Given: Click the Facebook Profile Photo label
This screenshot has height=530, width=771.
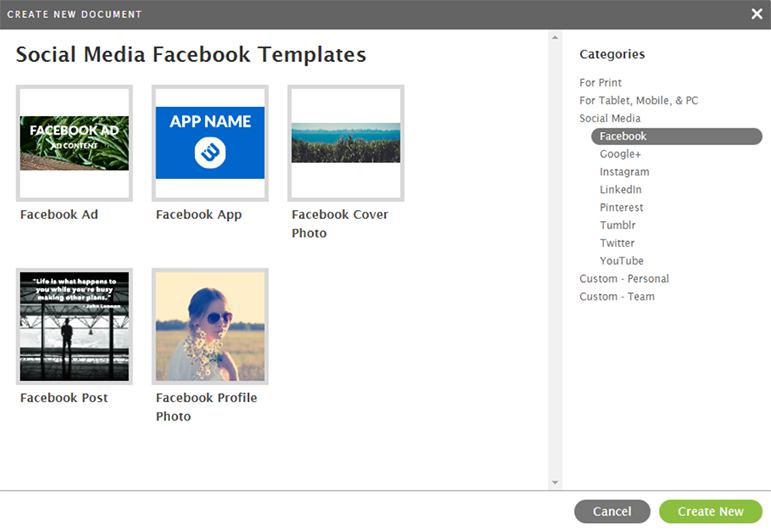Looking at the screenshot, I should click(x=207, y=407).
